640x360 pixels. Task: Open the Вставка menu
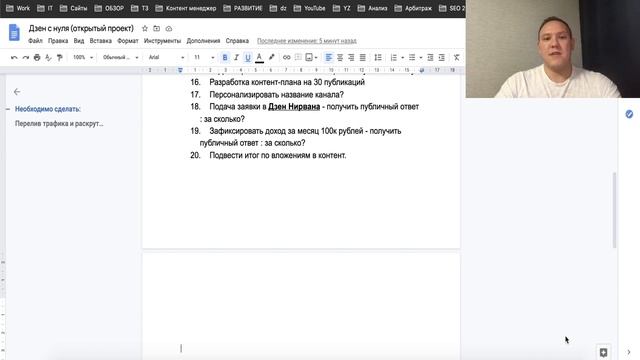tap(101, 41)
